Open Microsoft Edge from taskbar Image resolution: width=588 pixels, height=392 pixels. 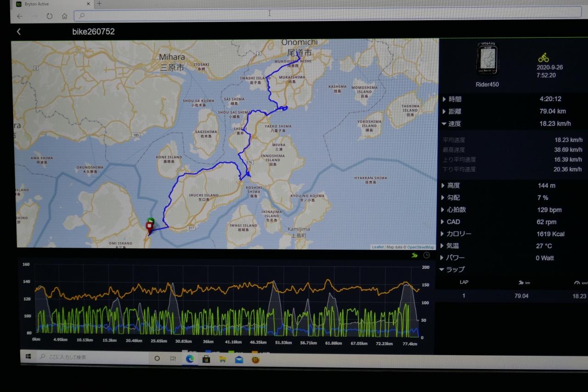tap(190, 358)
